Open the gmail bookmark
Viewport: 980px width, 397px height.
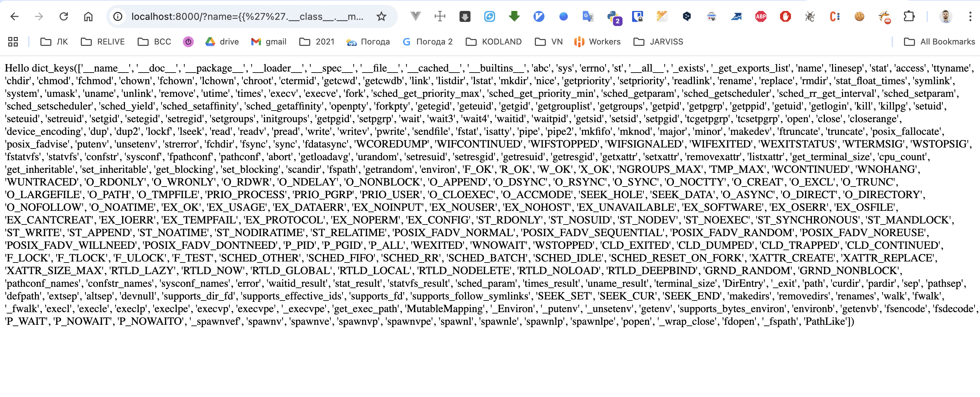click(x=269, y=42)
